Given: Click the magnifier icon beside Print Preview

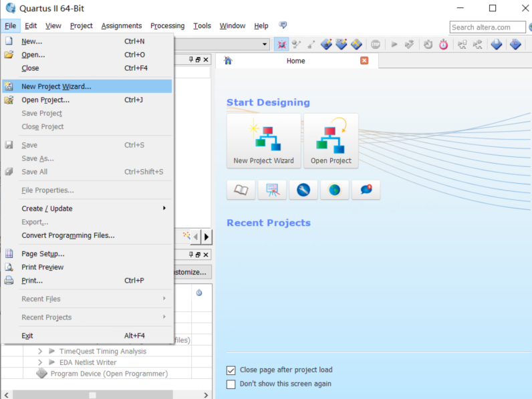Looking at the screenshot, I should pyautogui.click(x=9, y=267).
